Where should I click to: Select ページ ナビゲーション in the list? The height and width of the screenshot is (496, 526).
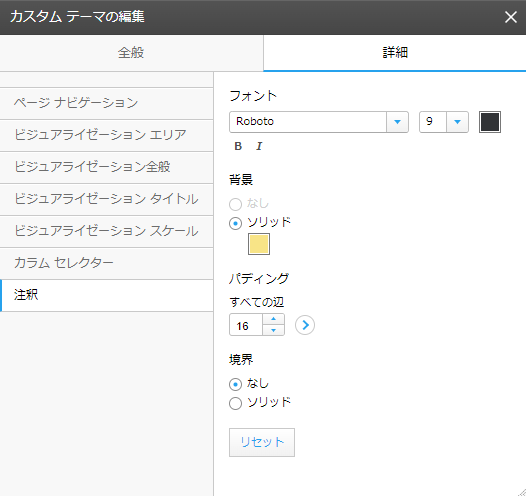[106, 103]
